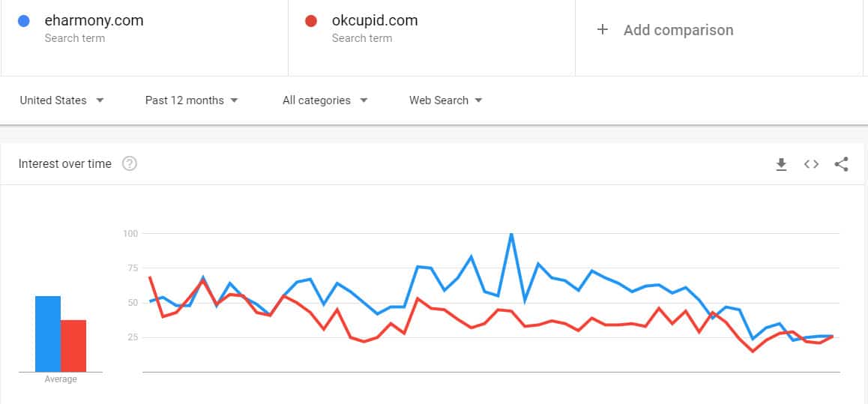Click the red okcupid.com color dot

point(311,21)
